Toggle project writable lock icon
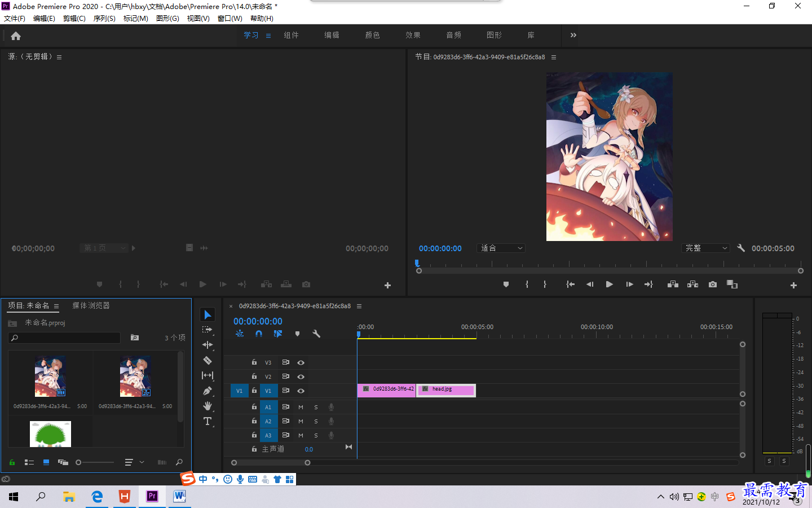Screen dimensions: 812x508 [x=12, y=462]
